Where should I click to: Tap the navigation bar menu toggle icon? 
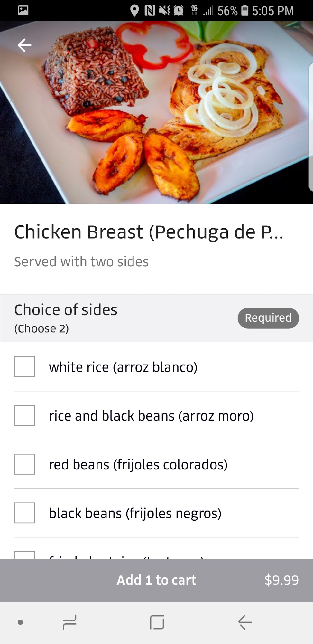pyautogui.click(x=70, y=622)
